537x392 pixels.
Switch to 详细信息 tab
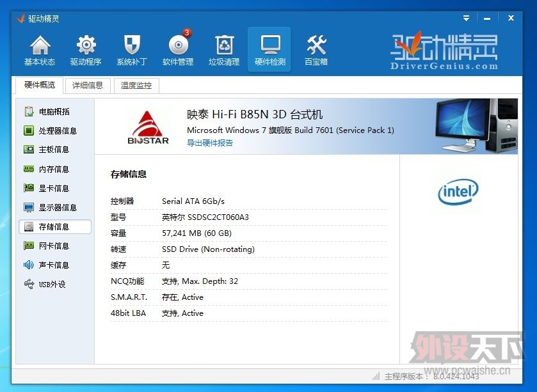88,86
